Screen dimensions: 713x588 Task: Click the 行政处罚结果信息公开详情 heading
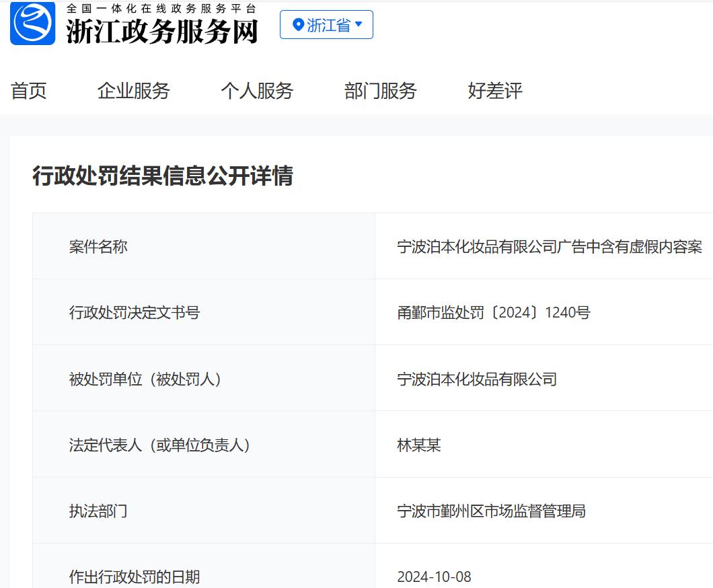(x=163, y=176)
